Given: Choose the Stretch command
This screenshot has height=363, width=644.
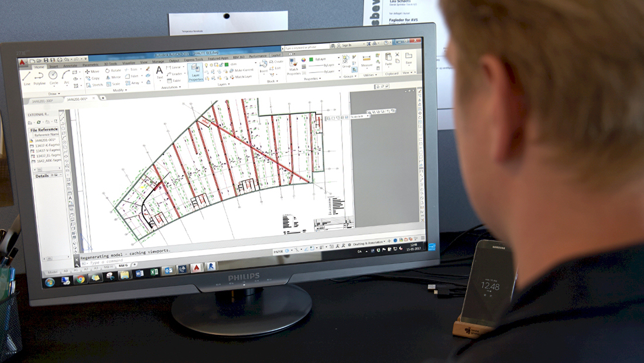Looking at the screenshot, I should [x=94, y=85].
